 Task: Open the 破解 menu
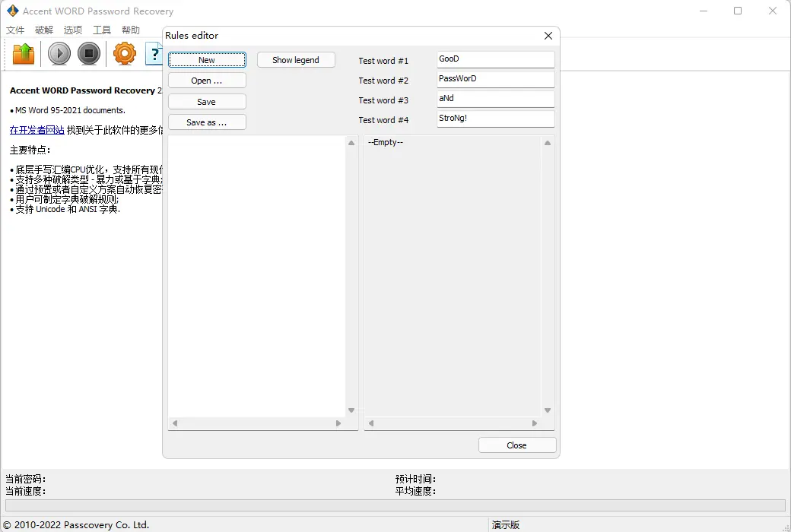(44, 30)
